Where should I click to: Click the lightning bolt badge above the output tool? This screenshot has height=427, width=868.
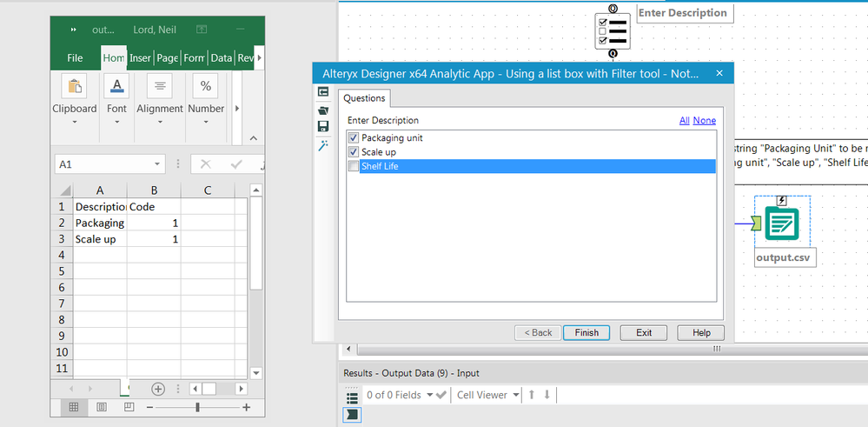(x=782, y=201)
